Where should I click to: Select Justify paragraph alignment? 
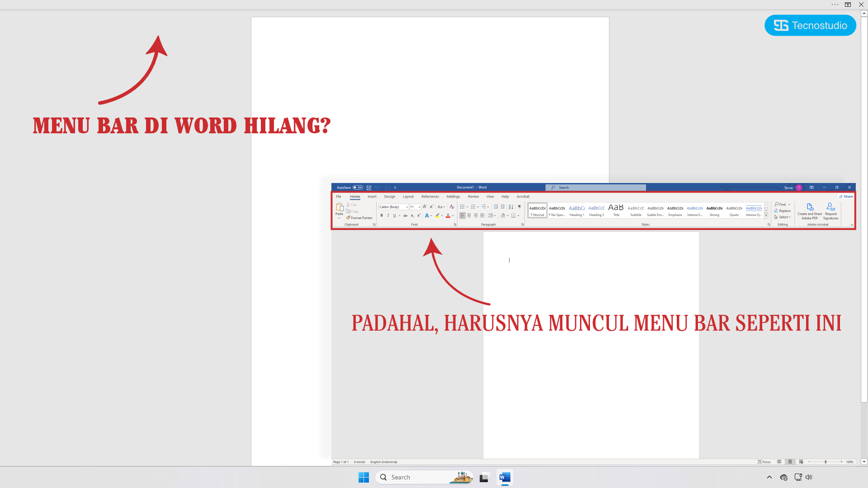482,216
